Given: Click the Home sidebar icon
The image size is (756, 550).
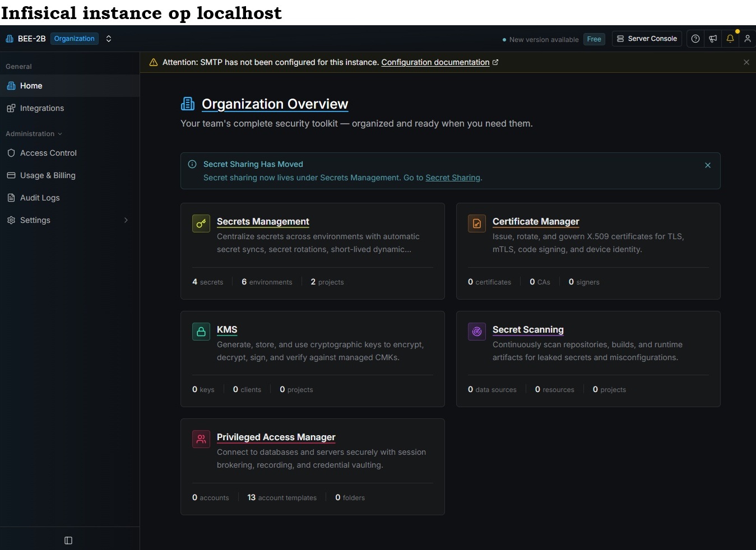Looking at the screenshot, I should [x=11, y=86].
